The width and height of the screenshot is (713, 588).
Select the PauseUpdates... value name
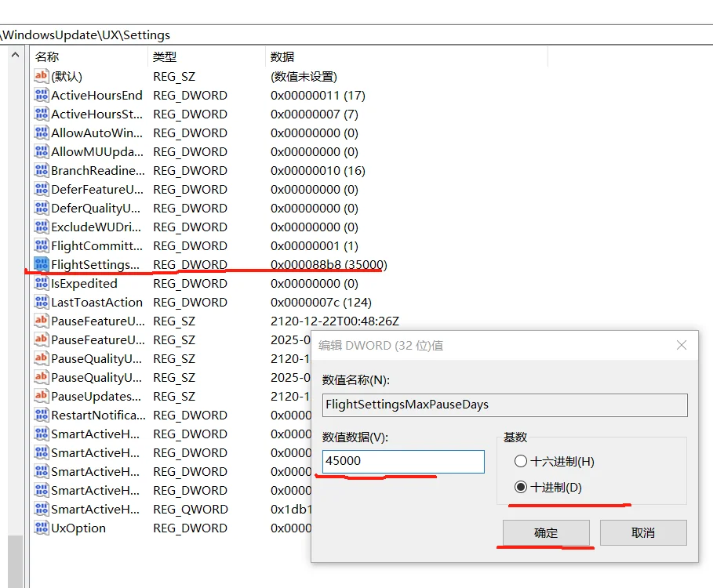tap(96, 396)
